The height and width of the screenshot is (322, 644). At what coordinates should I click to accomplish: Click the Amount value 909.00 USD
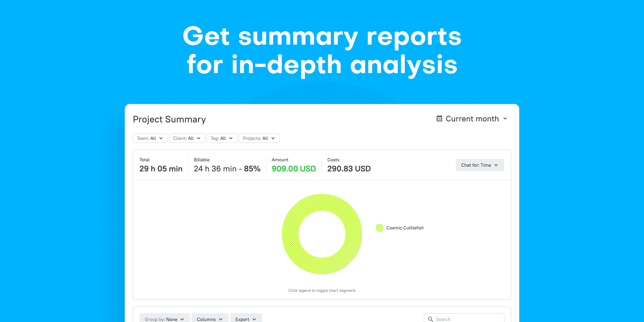point(294,169)
